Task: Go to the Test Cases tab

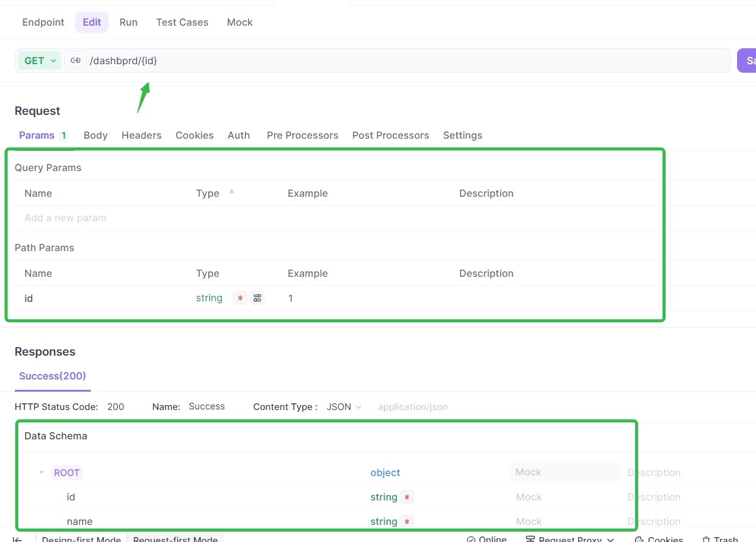Action: click(x=182, y=22)
